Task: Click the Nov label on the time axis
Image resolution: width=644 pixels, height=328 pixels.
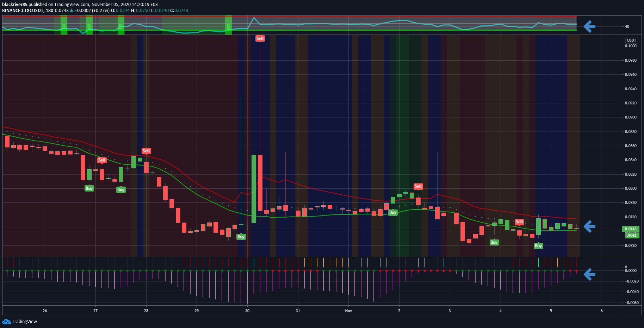Action: (348, 311)
